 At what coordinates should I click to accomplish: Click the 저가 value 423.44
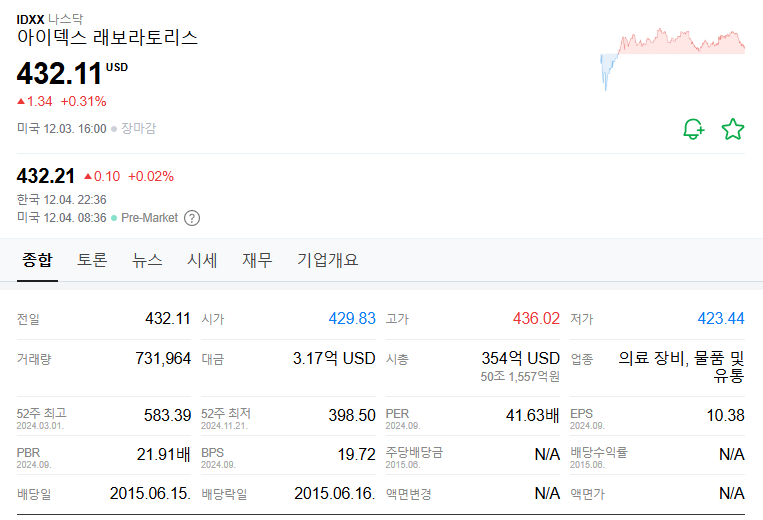click(x=721, y=319)
